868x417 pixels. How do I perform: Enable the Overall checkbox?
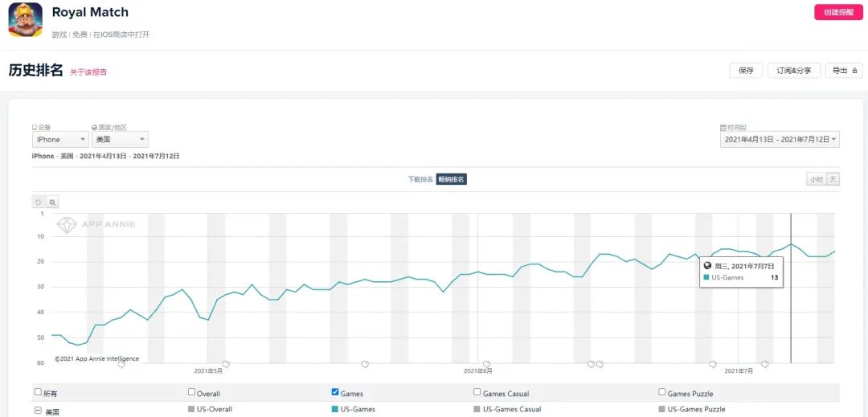(x=191, y=392)
